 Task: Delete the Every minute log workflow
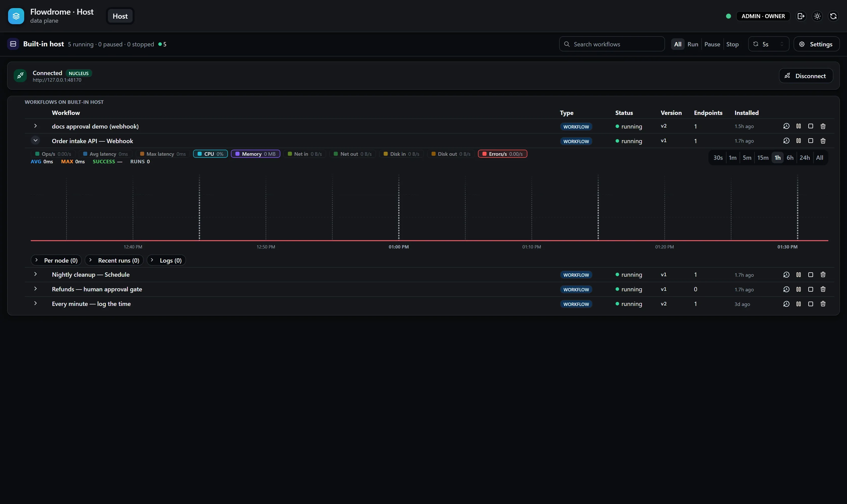(x=823, y=304)
